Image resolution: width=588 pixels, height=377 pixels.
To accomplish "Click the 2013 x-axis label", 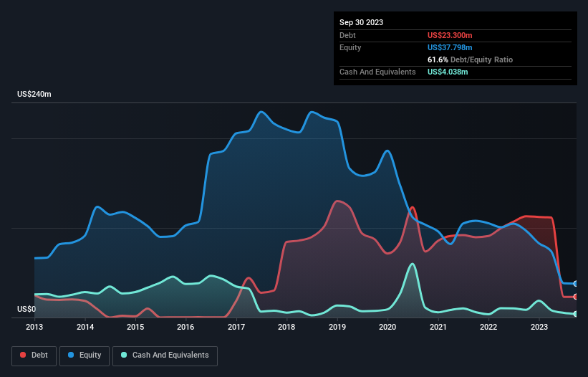I will pyautogui.click(x=34, y=327).
